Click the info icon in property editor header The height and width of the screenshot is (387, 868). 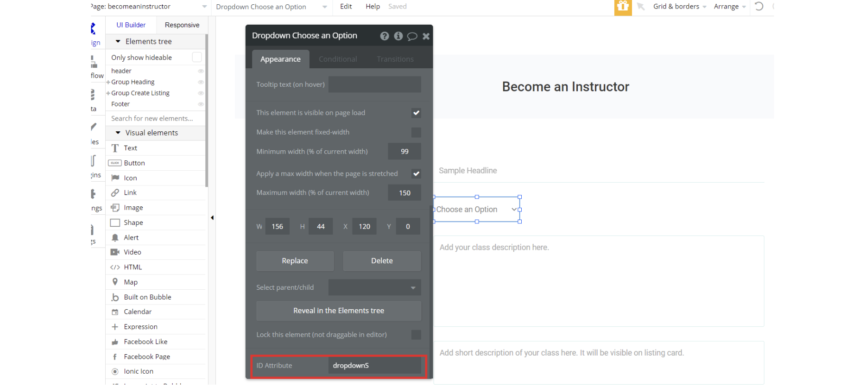398,36
